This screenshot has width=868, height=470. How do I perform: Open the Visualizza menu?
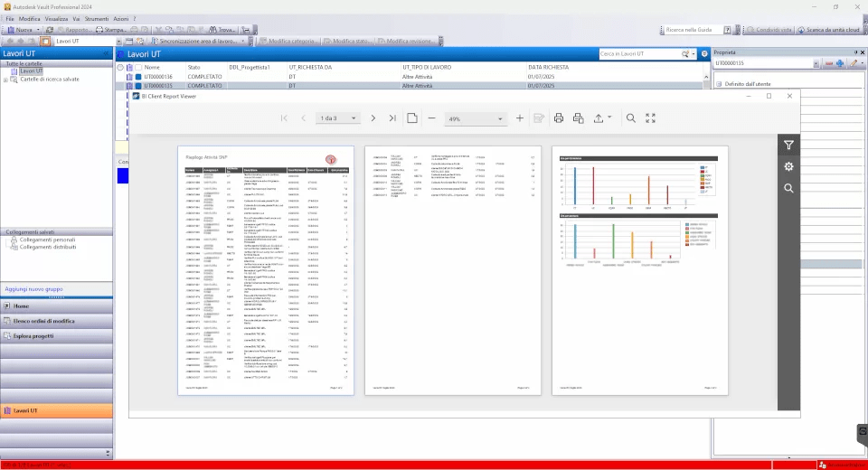tap(56, 19)
